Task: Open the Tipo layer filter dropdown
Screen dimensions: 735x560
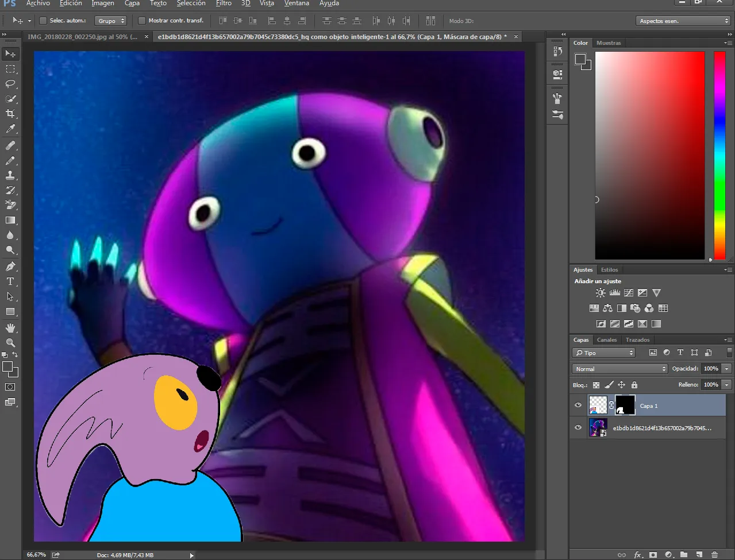Action: 603,353
